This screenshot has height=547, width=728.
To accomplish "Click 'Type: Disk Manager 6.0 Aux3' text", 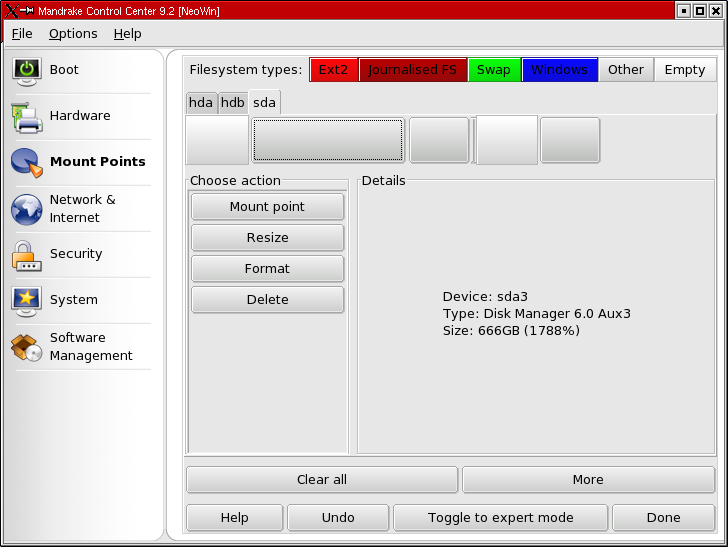I will (537, 314).
